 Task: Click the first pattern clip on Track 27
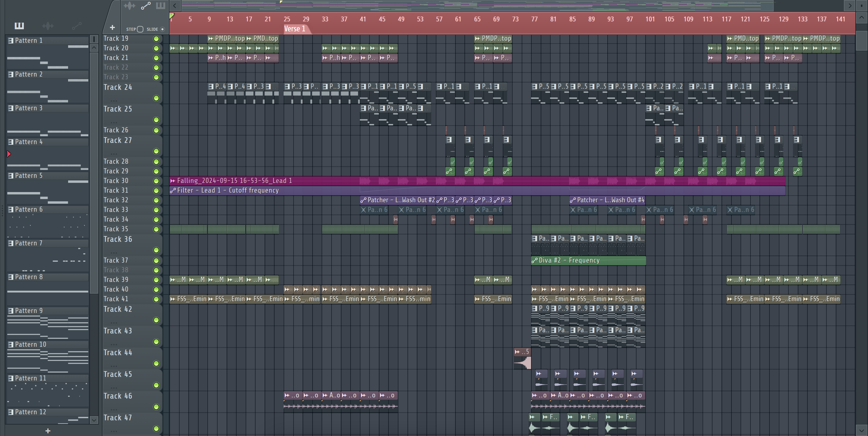point(451,146)
